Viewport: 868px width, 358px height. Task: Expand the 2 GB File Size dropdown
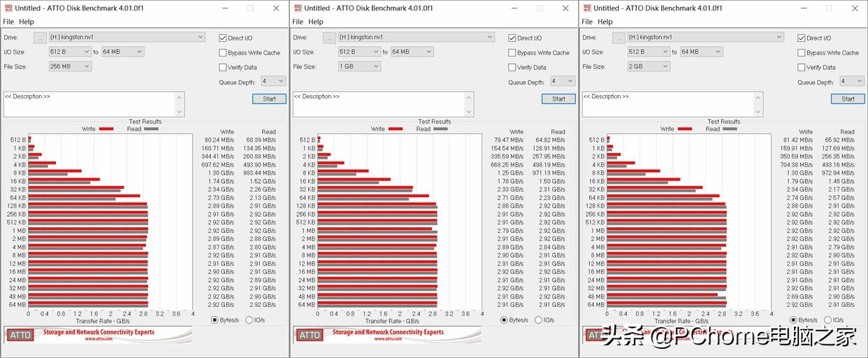pos(649,66)
